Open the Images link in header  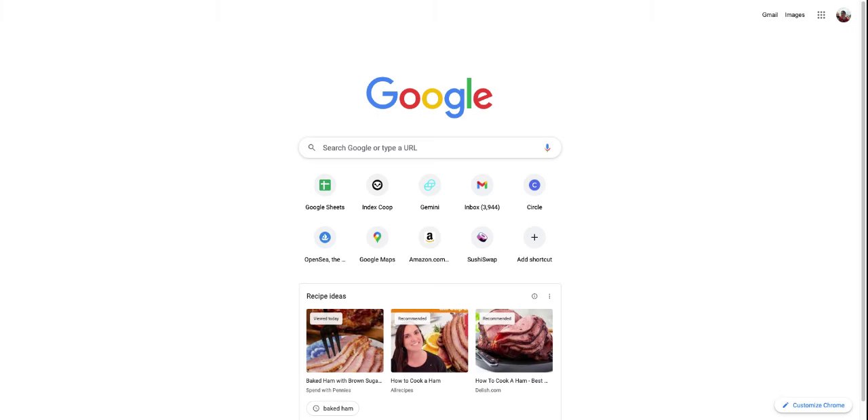coord(795,15)
